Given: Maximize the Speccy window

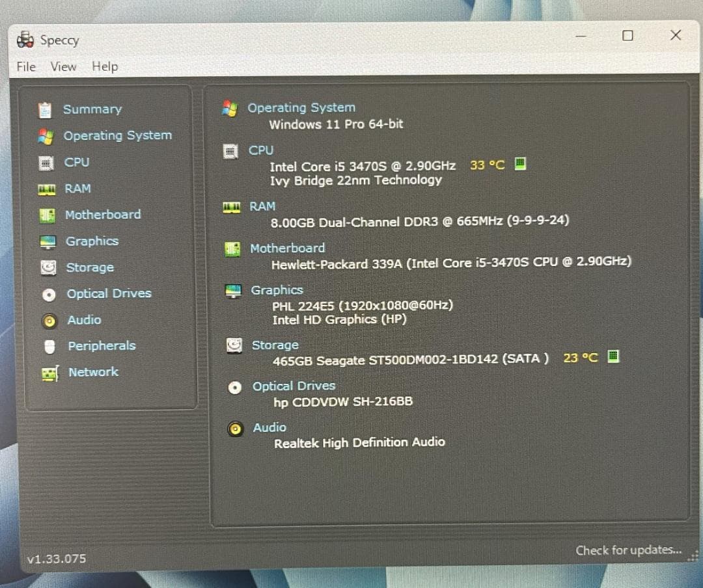Looking at the screenshot, I should coord(627,35).
